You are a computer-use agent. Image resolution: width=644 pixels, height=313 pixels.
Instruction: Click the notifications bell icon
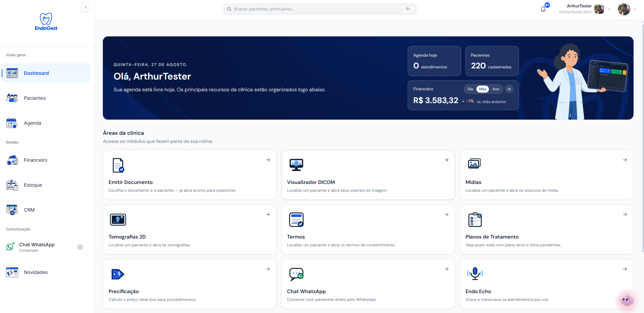pos(543,9)
